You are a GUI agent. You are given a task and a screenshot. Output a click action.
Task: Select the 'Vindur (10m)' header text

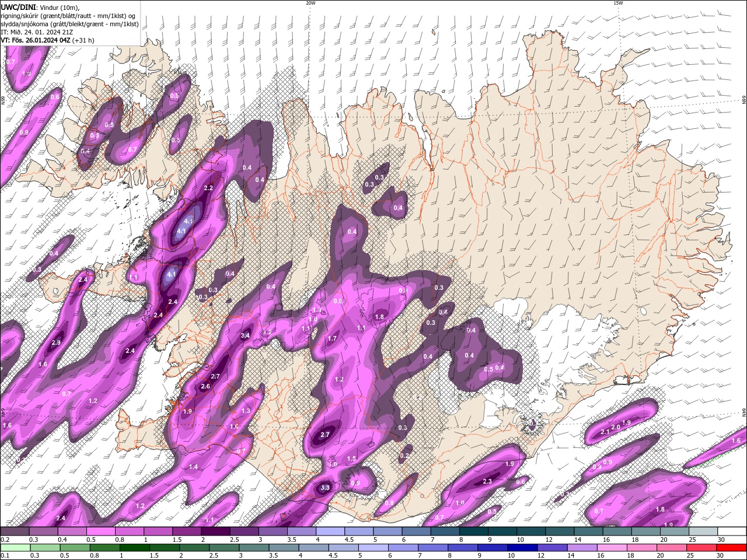click(59, 7)
